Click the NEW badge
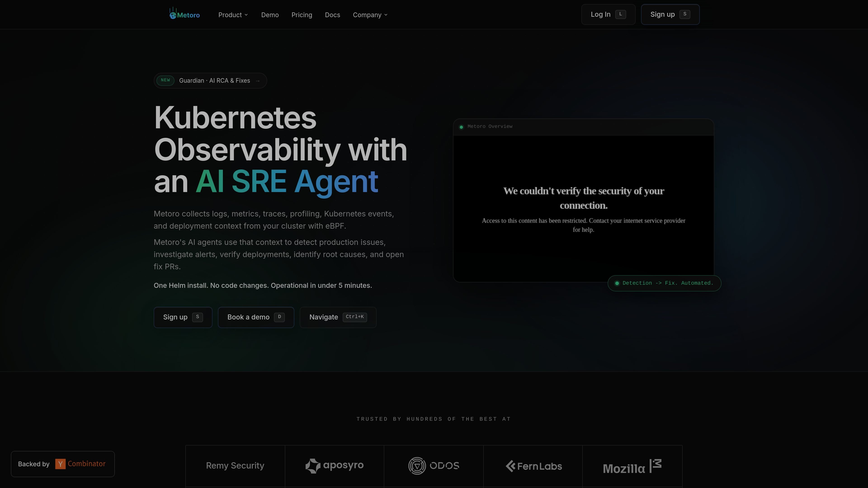This screenshot has width=868, height=488. click(x=165, y=80)
